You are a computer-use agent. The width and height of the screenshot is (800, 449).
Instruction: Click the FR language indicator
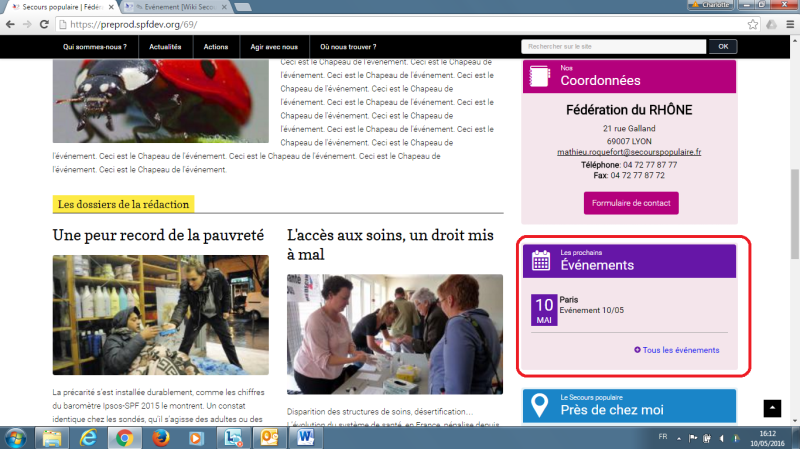(663, 437)
